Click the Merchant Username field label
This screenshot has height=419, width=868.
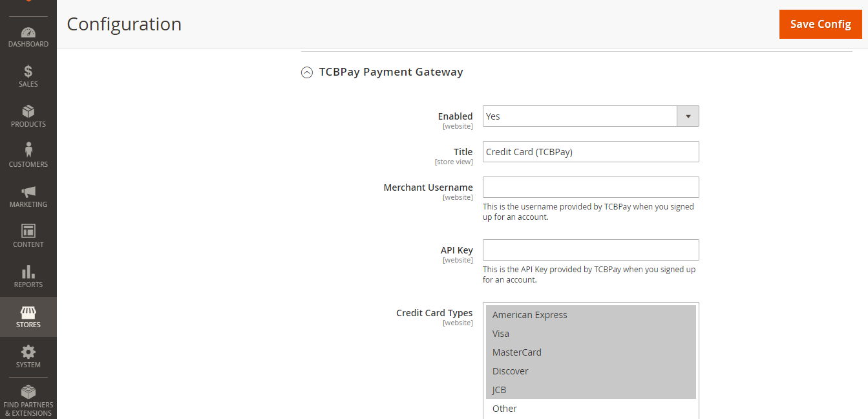point(429,188)
